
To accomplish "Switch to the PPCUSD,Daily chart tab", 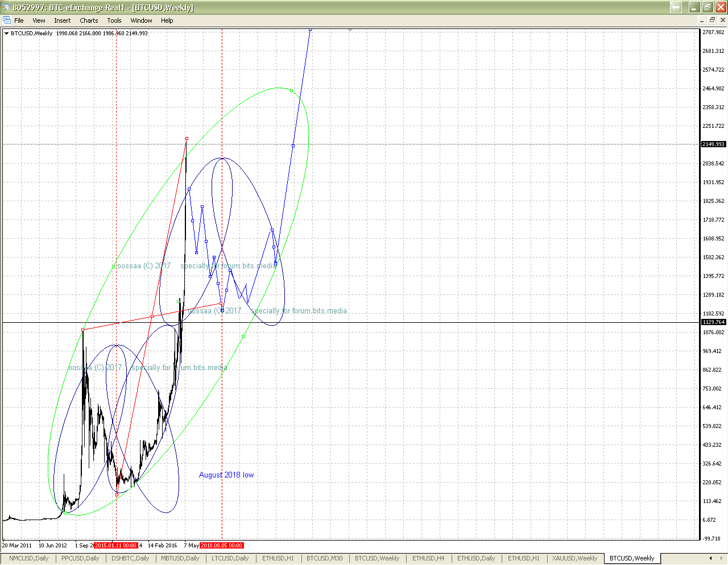I will click(80, 558).
